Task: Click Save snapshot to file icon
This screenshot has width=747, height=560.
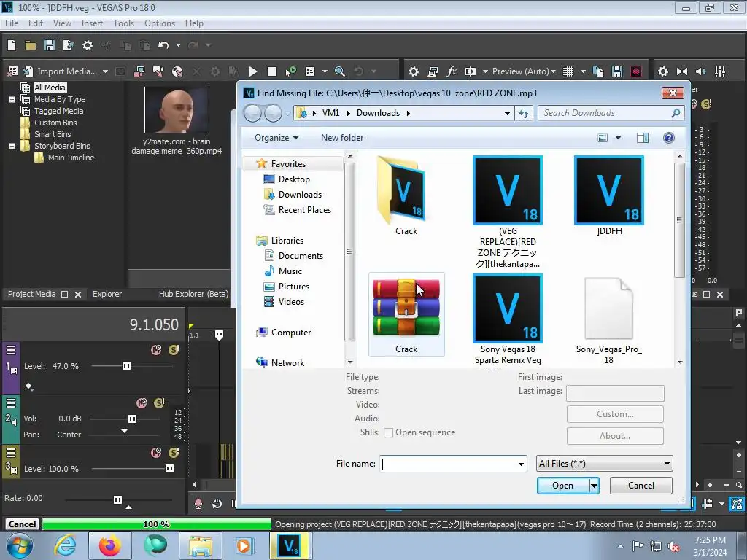Action: point(617,71)
